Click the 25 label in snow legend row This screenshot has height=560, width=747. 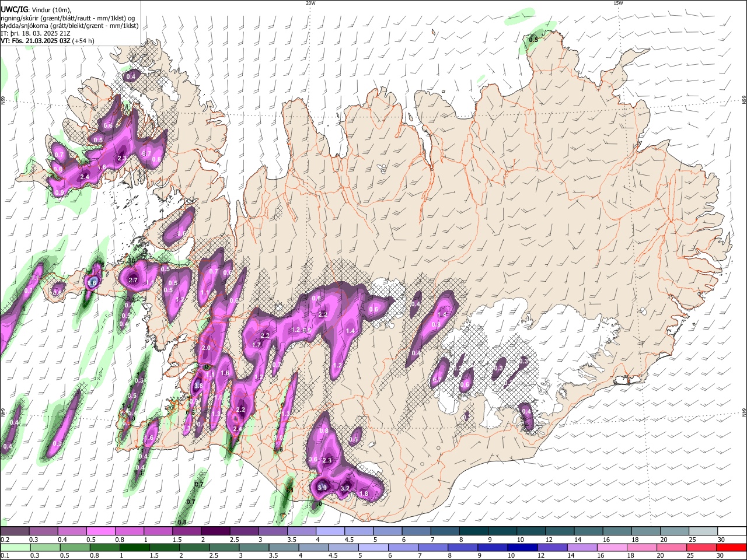click(x=692, y=540)
